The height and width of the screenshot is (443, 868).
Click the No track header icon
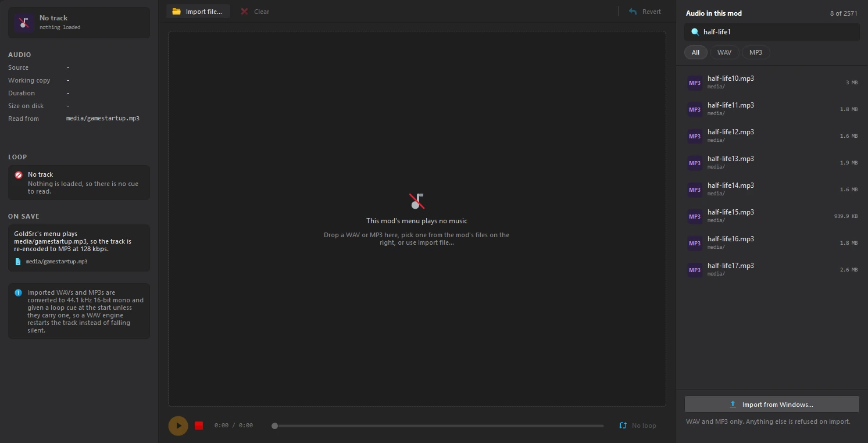[x=24, y=23]
